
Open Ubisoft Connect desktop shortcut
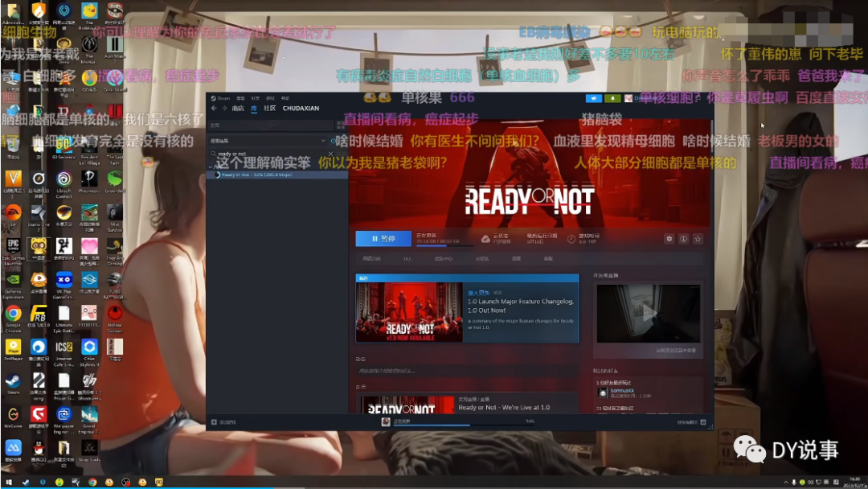(x=63, y=183)
